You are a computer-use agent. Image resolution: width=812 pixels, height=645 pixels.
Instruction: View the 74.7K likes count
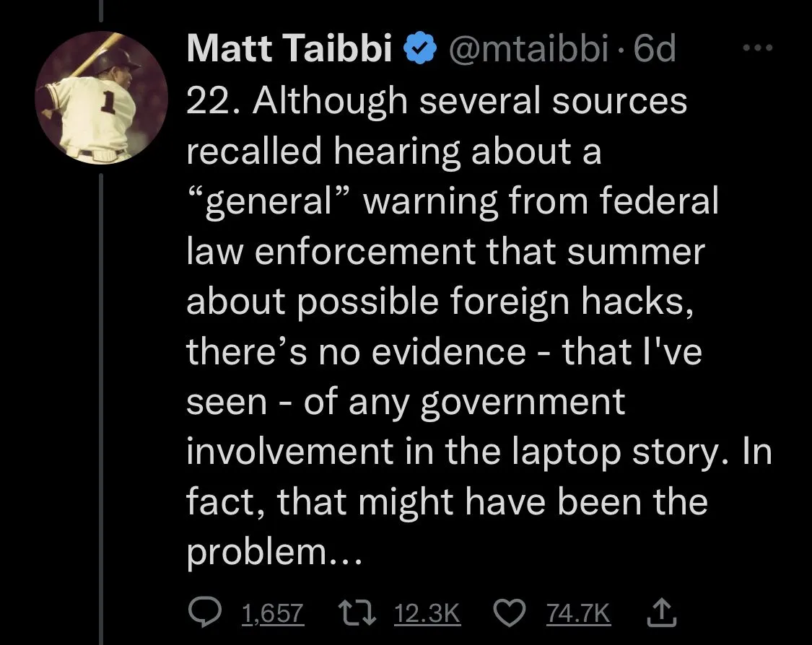click(578, 613)
